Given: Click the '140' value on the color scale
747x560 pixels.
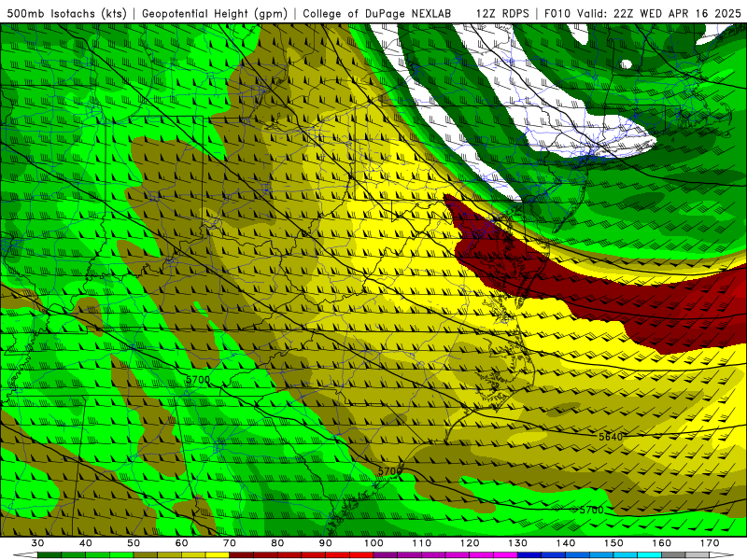Looking at the screenshot, I should [x=566, y=543].
